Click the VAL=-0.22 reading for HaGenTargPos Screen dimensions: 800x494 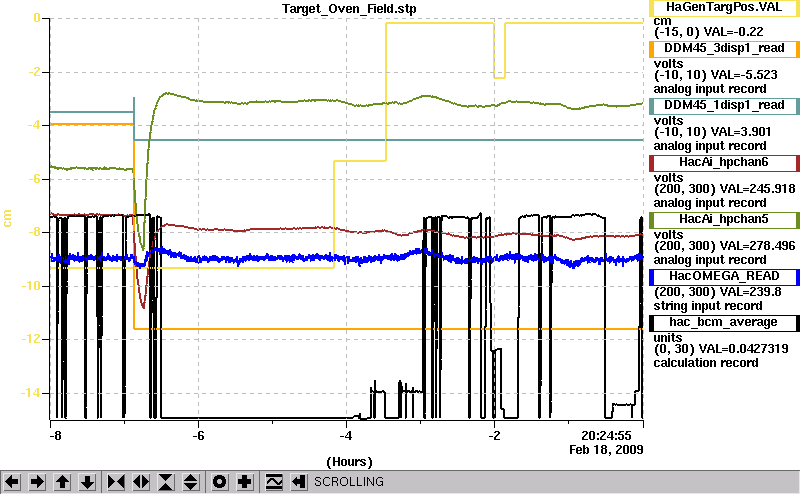(733, 32)
